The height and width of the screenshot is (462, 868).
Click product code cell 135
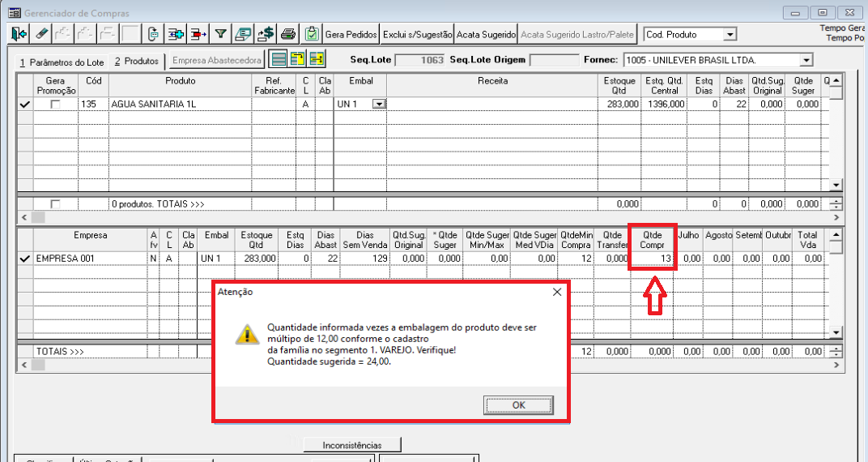(93, 104)
